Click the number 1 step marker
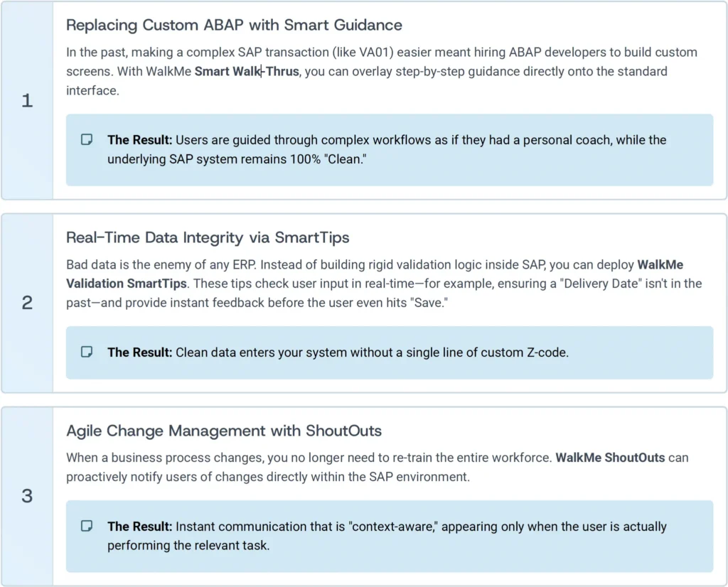Screen dimensions: 728x587 pos(28,101)
